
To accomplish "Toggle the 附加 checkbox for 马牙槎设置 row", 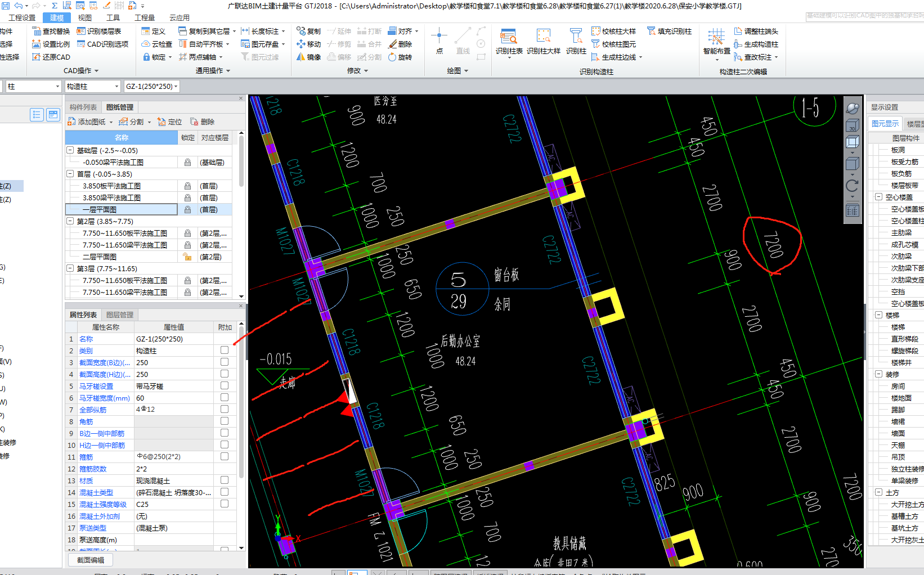I will click(225, 385).
